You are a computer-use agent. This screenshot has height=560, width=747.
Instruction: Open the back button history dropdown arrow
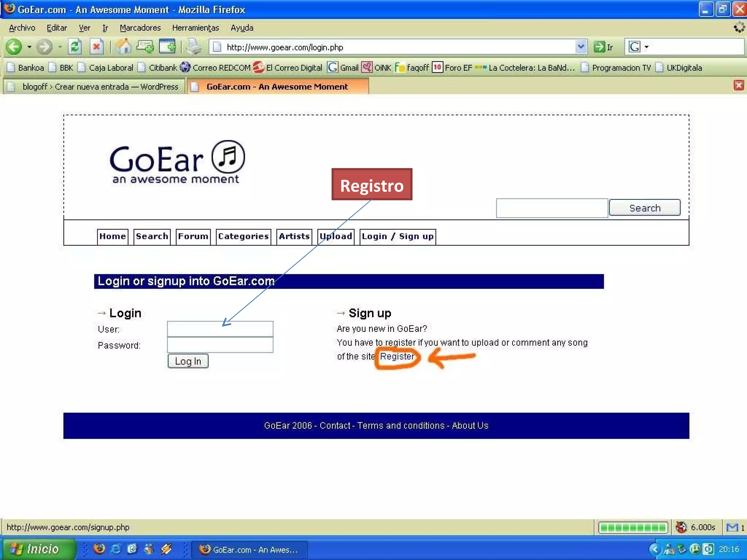[x=29, y=47]
